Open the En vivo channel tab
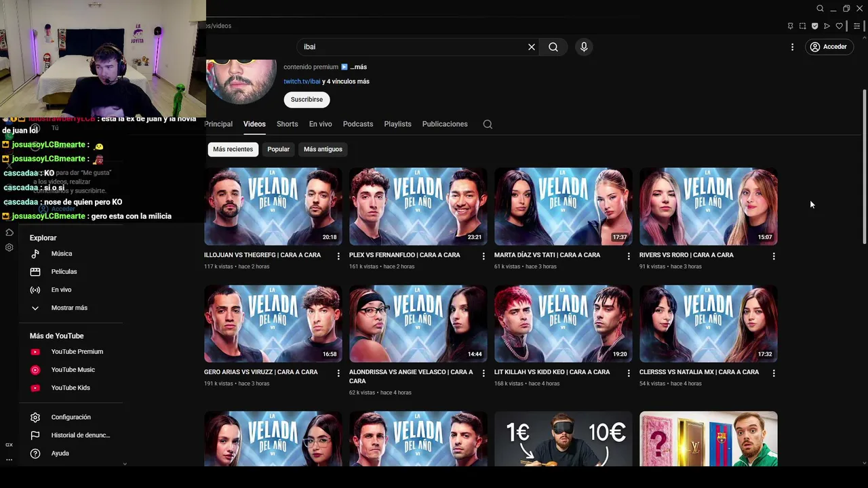This screenshot has height=488, width=868. [320, 124]
